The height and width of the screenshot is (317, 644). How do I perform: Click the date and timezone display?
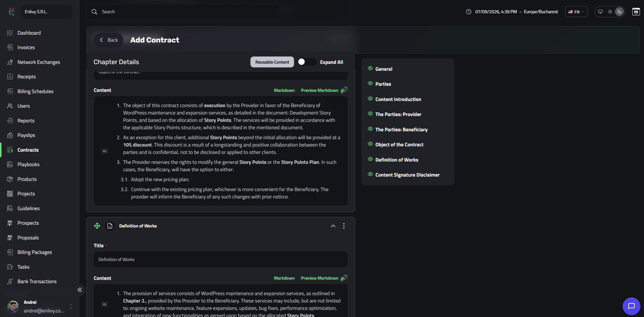(x=516, y=12)
